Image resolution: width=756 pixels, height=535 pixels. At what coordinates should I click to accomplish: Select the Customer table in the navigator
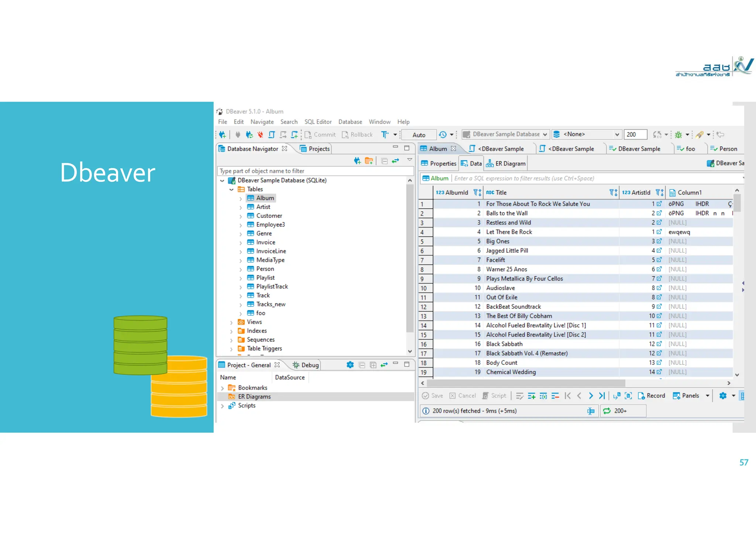tap(269, 216)
